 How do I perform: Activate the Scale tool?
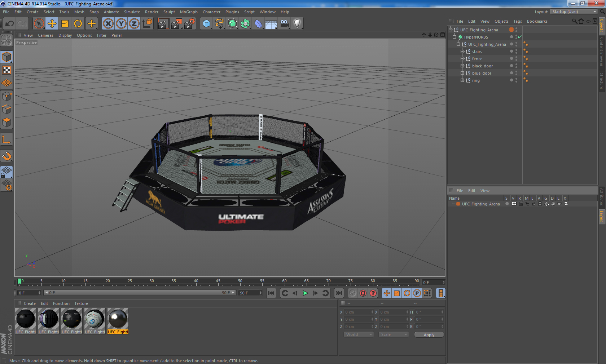pos(65,24)
